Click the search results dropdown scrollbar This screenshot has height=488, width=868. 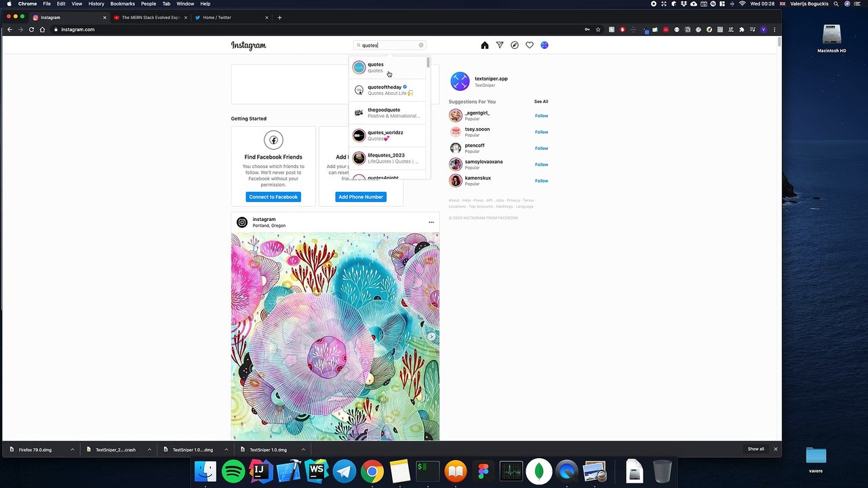pyautogui.click(x=428, y=63)
